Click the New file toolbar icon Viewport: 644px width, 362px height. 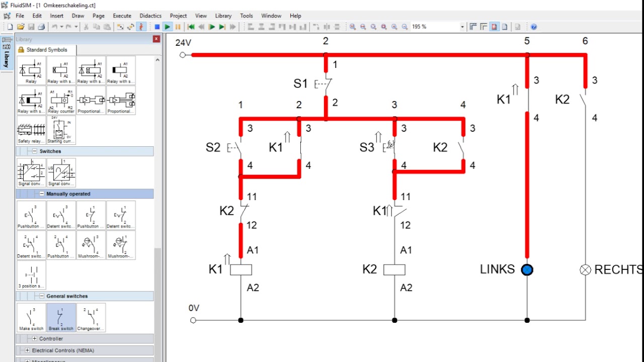click(10, 27)
